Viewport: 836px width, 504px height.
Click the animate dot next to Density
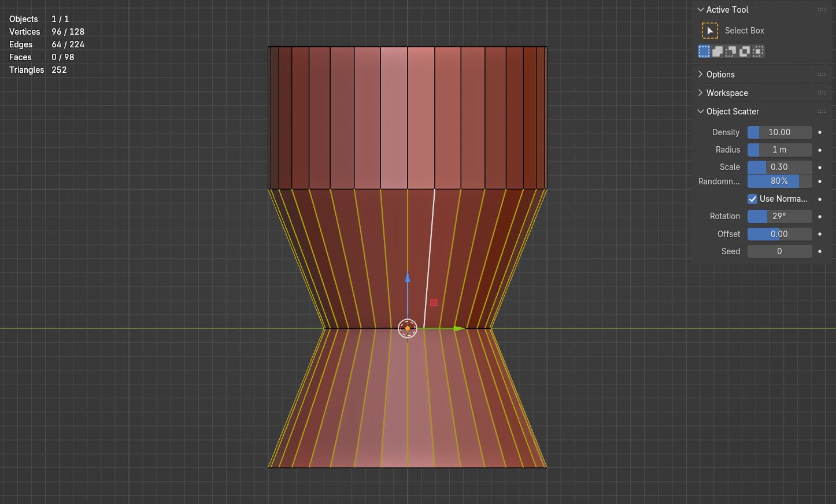(x=819, y=132)
